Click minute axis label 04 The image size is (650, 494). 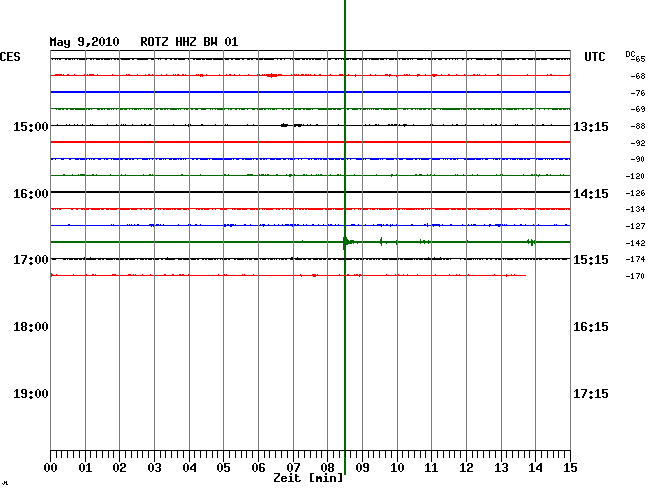pos(189,468)
